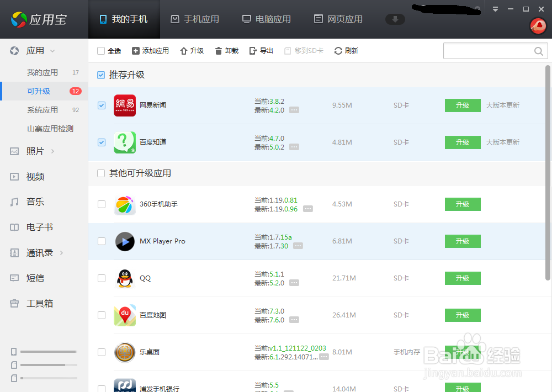Check the 乐桌面 checkbox
The height and width of the screenshot is (392, 552).
pyautogui.click(x=102, y=352)
